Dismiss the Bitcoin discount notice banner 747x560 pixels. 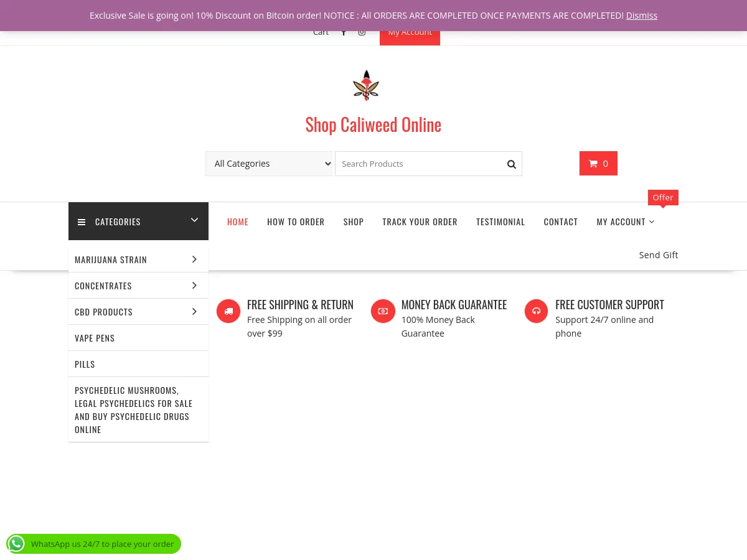pos(641,15)
